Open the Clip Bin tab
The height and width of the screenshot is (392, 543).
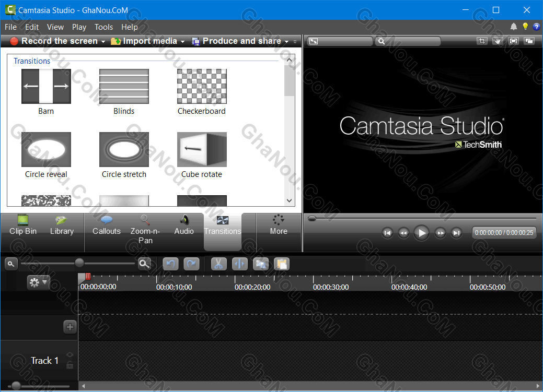[23, 225]
